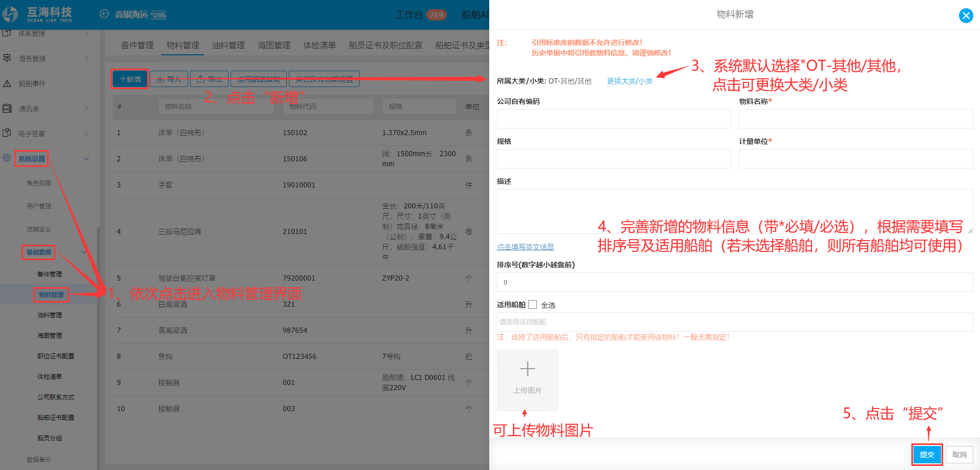
Task: Expand the 电子签章 menu chevron
Action: 86,134
